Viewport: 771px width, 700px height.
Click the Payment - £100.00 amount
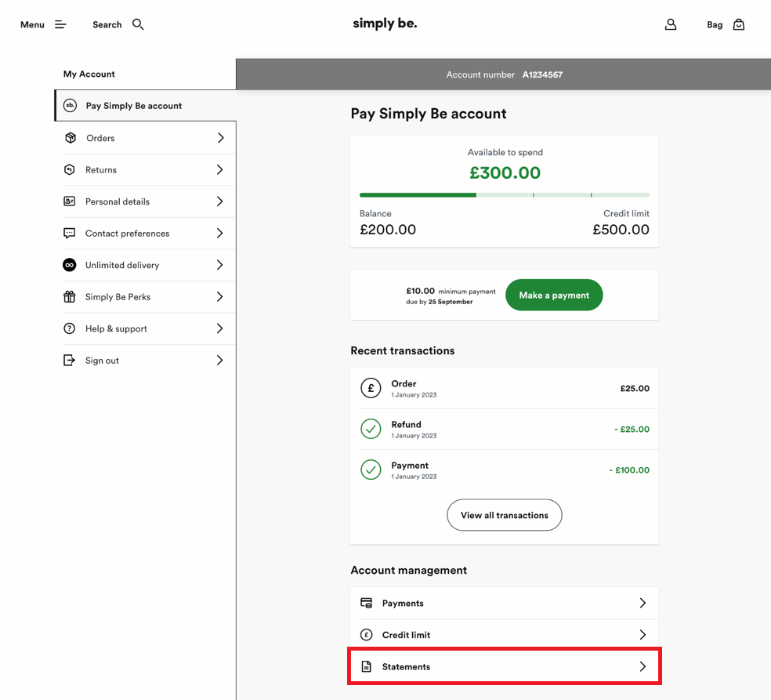pyautogui.click(x=629, y=470)
